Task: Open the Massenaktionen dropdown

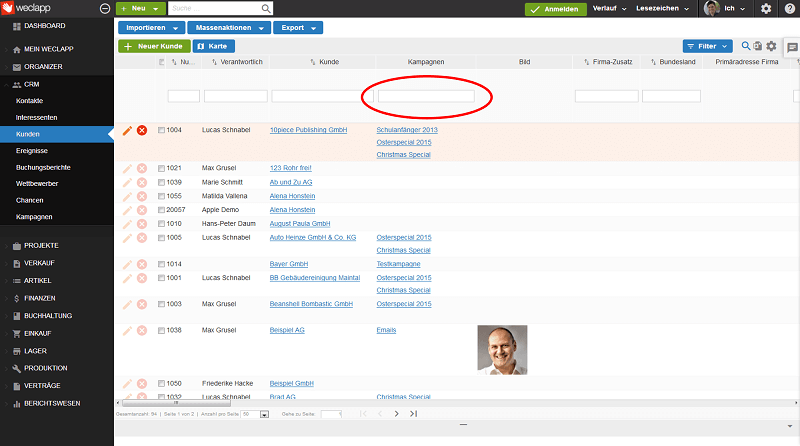Action: tap(229, 28)
